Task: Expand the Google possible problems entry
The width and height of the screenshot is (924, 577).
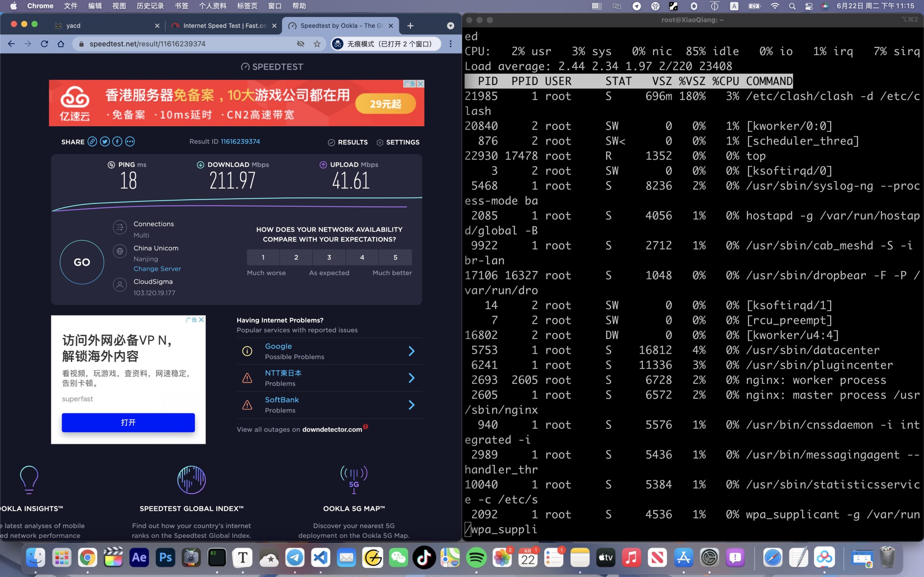Action: (411, 351)
